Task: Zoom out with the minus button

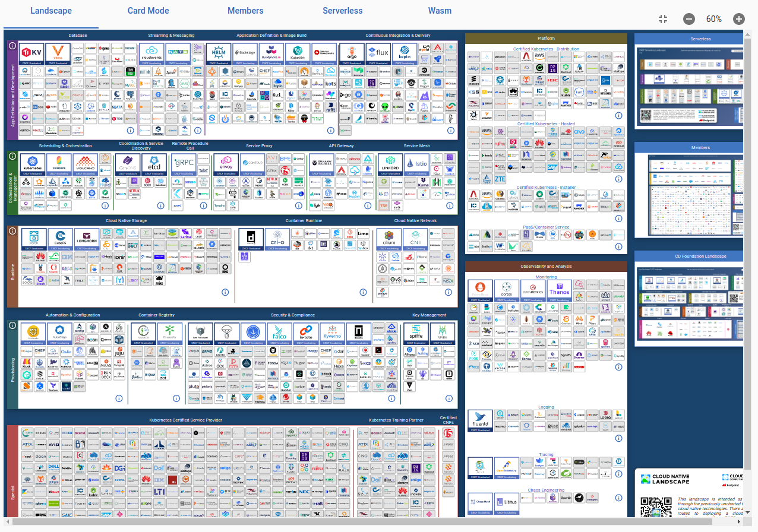Action: [688, 19]
